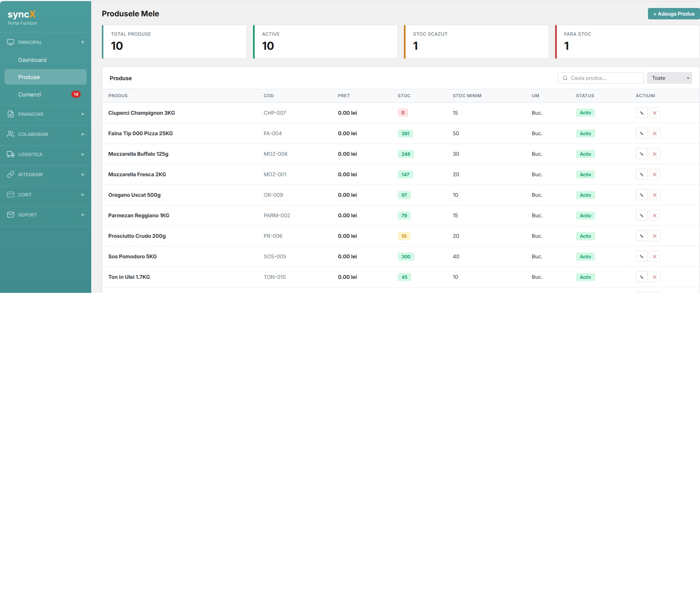Image resolution: width=700 pixels, height=607 pixels.
Task: Click product code TON-010
Action: click(x=275, y=277)
